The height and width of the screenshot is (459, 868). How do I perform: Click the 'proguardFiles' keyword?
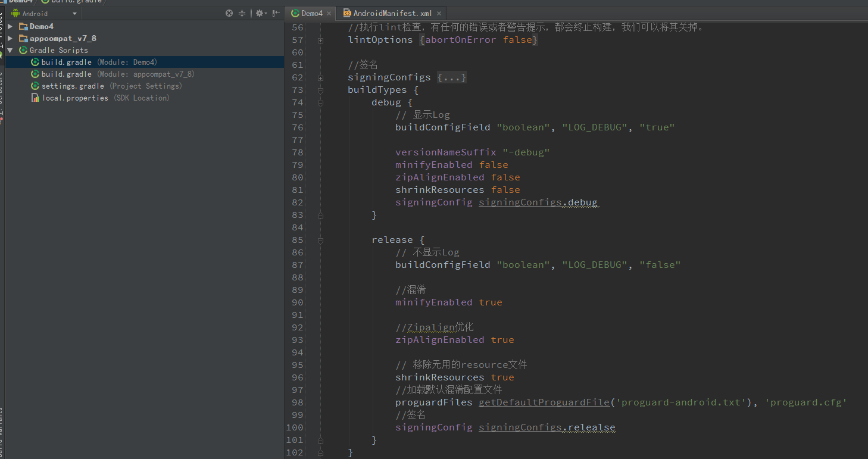point(434,402)
